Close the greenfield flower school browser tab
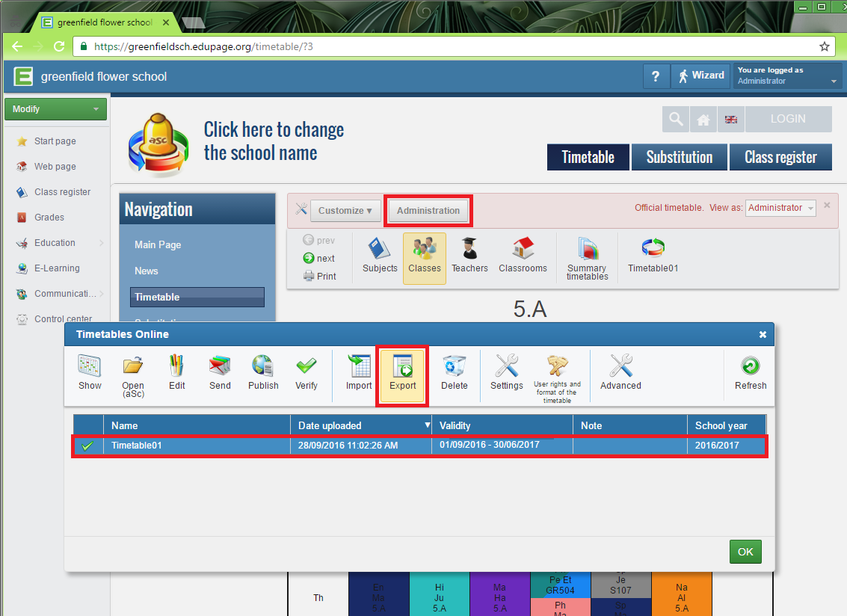847x616 pixels. click(166, 22)
